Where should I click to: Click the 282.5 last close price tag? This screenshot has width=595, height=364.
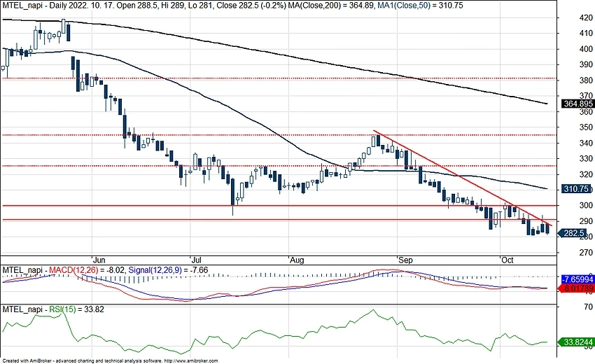click(573, 233)
